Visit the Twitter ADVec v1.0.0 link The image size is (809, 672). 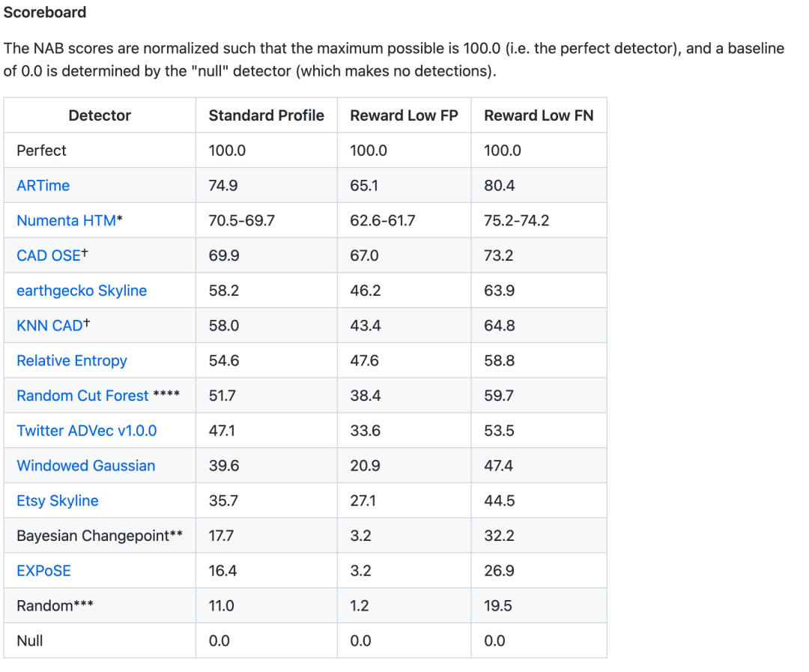86,431
